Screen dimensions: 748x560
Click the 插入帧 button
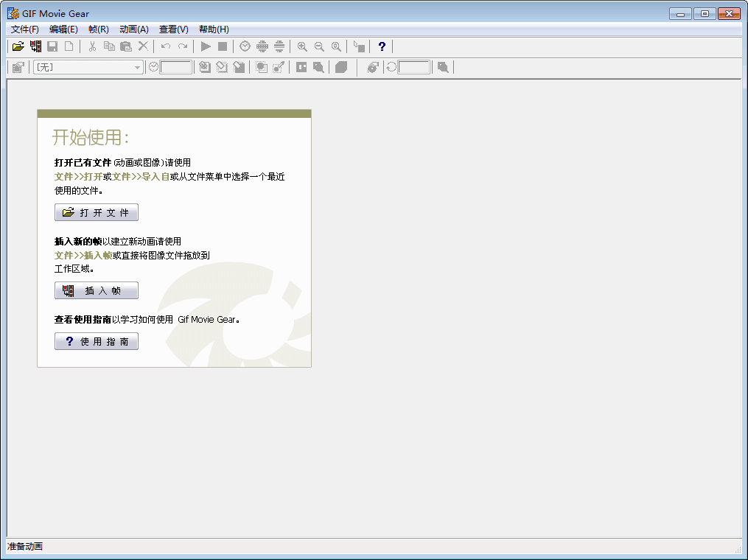(x=97, y=291)
